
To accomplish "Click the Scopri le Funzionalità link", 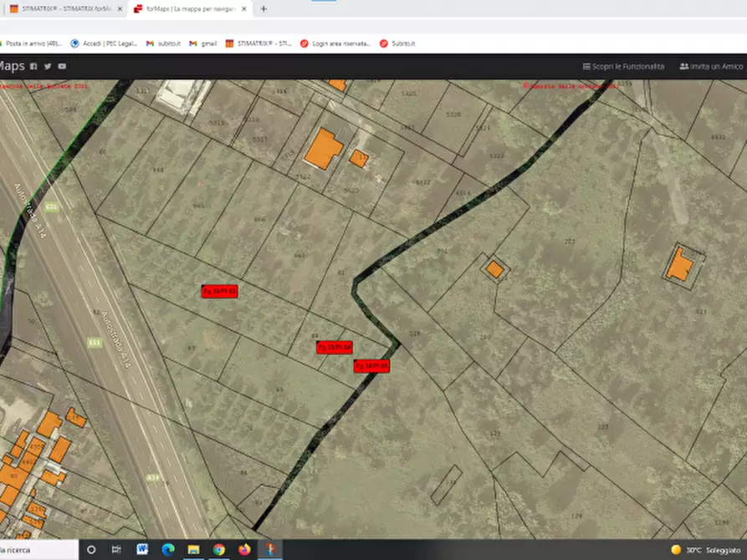I will click(x=623, y=66).
